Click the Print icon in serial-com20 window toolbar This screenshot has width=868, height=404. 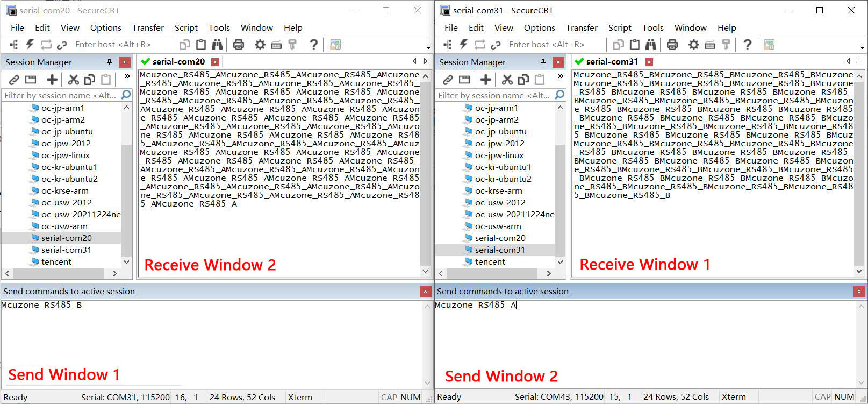point(239,45)
